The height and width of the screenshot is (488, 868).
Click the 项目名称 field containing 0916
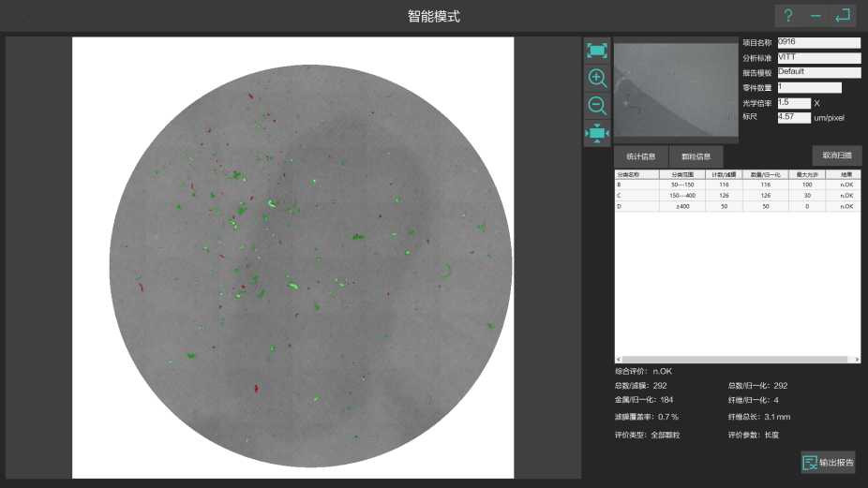pyautogui.click(x=818, y=42)
